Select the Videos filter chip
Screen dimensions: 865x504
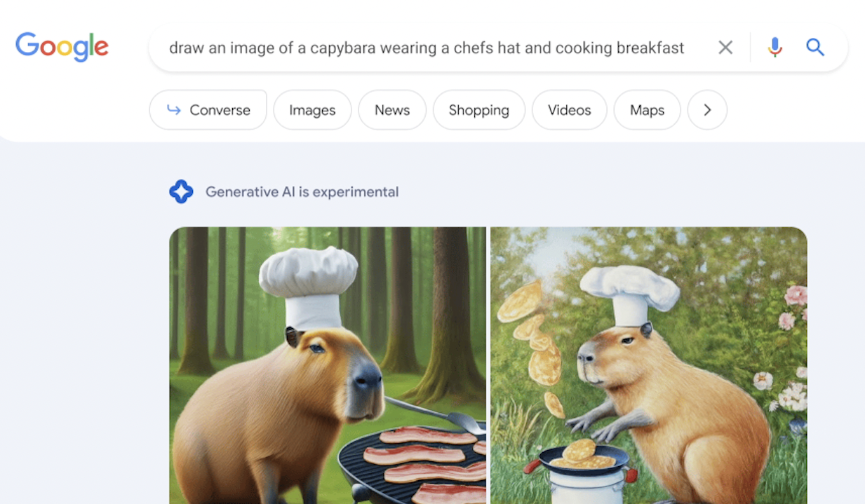569,110
